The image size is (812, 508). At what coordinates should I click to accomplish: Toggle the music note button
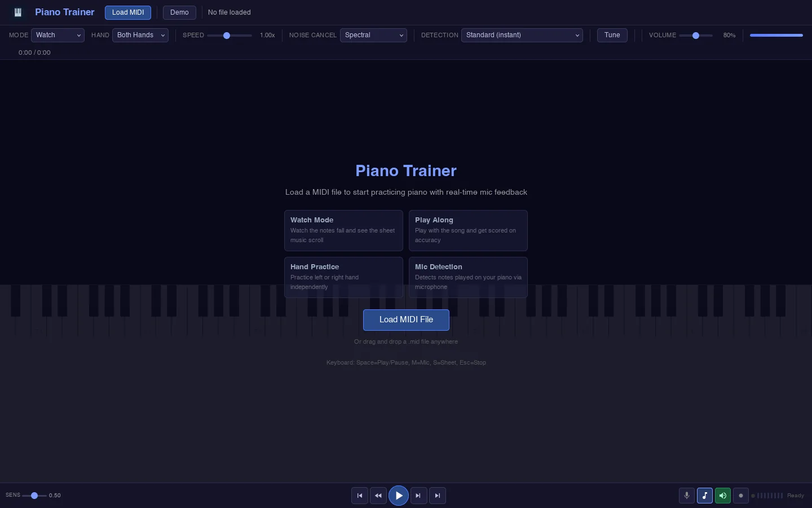point(705,496)
